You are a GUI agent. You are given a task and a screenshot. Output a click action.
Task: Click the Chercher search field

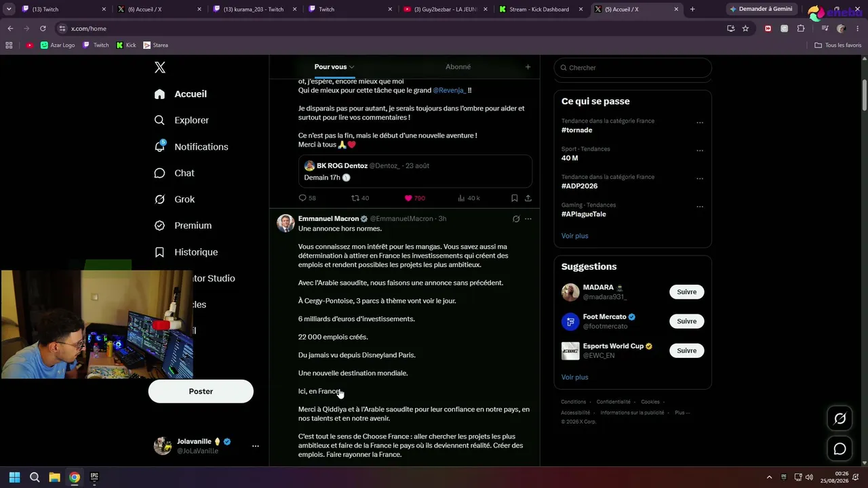coord(633,68)
